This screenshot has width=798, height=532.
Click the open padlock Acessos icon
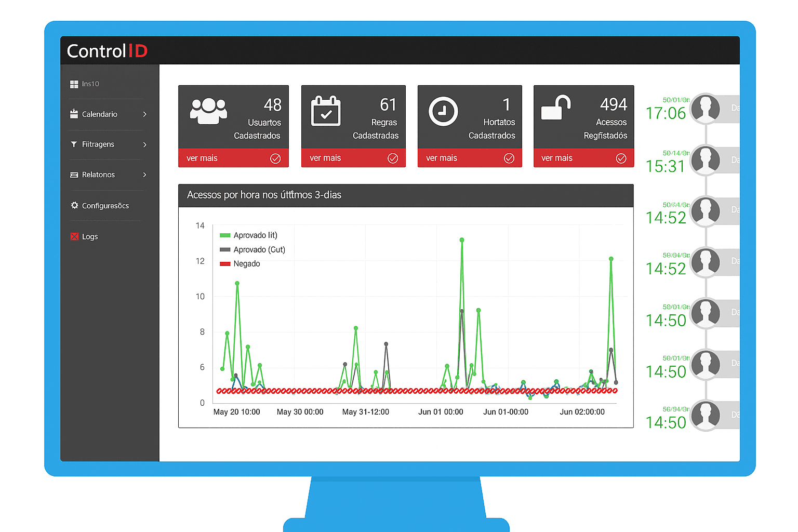(556, 108)
